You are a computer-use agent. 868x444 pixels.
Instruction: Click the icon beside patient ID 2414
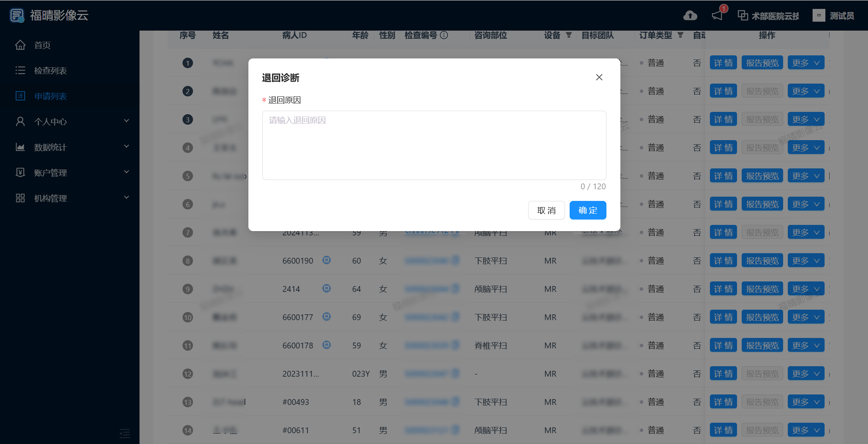coord(327,288)
